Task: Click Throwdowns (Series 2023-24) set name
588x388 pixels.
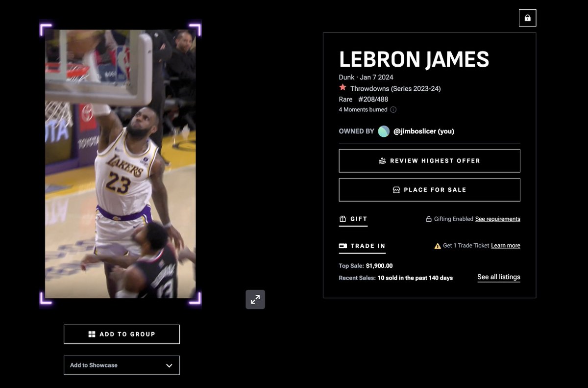Action: [395, 89]
